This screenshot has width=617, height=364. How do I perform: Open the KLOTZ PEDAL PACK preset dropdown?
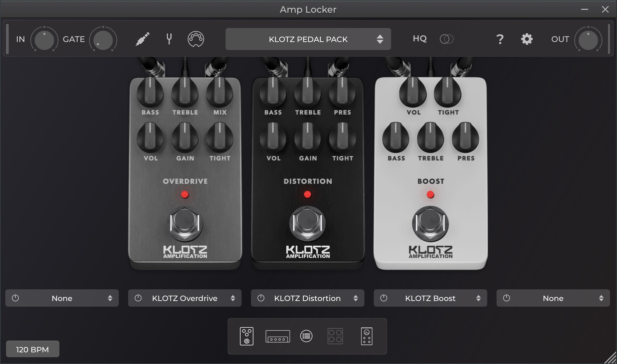(x=308, y=39)
